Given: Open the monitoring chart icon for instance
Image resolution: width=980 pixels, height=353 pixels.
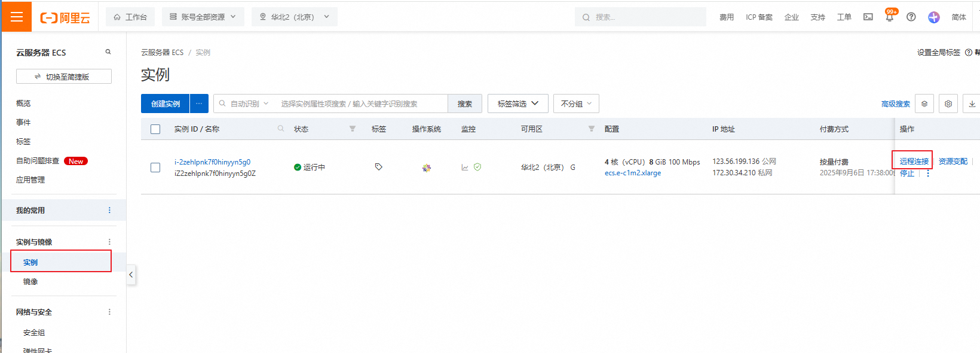Looking at the screenshot, I should (x=465, y=168).
